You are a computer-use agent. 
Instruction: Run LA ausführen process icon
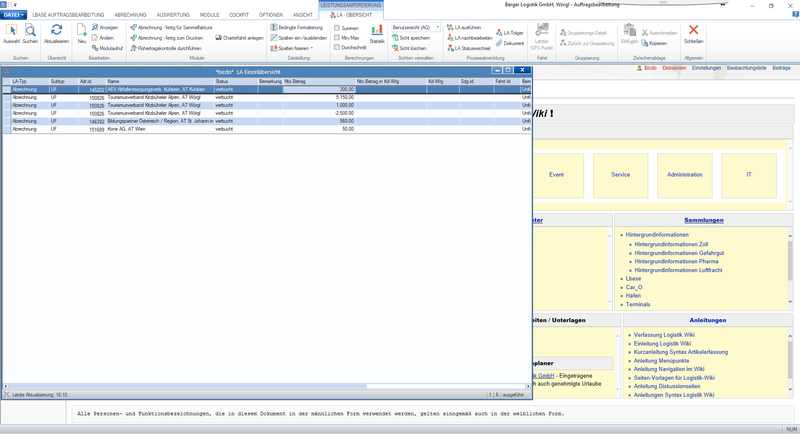[x=451, y=28]
